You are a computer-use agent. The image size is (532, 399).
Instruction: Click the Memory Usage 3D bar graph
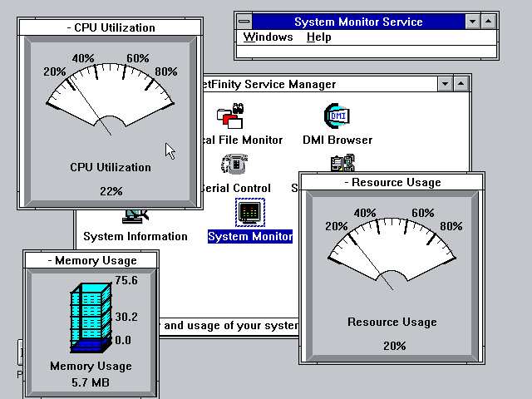click(x=91, y=316)
